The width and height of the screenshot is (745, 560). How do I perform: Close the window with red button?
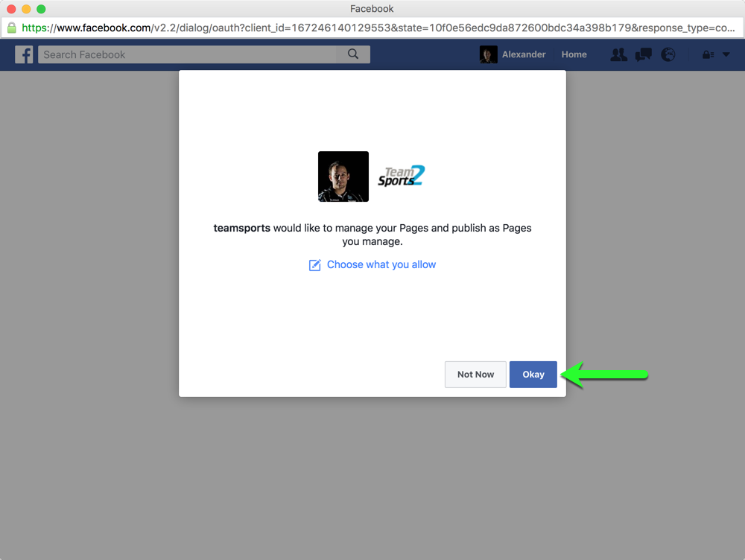pyautogui.click(x=11, y=9)
